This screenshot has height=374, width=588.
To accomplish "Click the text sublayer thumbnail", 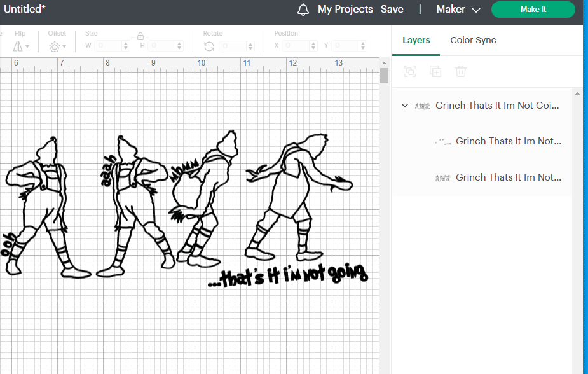I will (x=443, y=141).
